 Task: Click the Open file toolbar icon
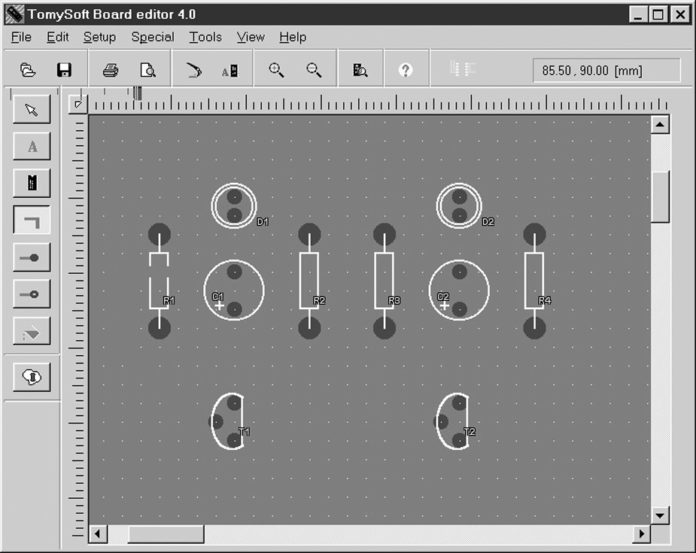(x=28, y=70)
